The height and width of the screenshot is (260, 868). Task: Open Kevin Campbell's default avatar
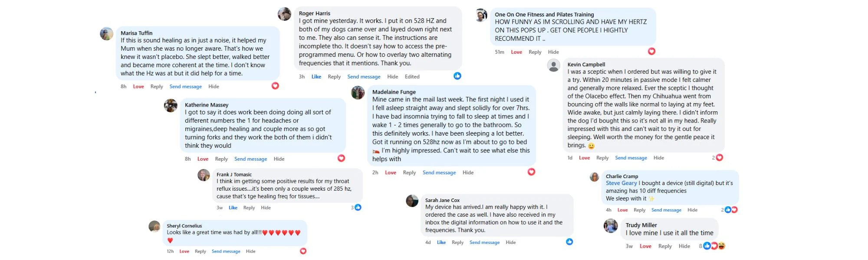[553, 65]
